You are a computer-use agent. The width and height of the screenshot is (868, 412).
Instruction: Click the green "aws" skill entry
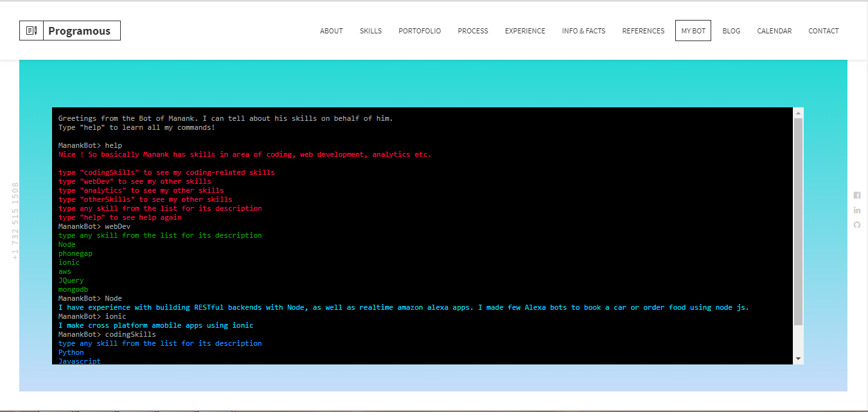click(65, 271)
